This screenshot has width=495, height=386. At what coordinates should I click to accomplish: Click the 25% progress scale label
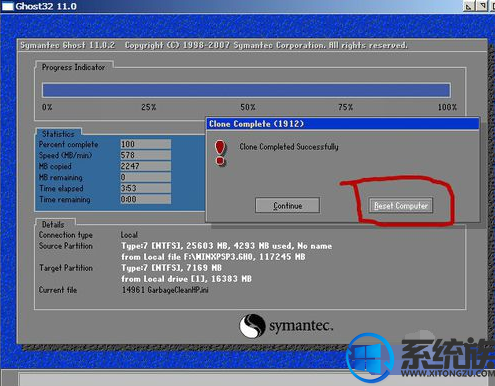(148, 107)
